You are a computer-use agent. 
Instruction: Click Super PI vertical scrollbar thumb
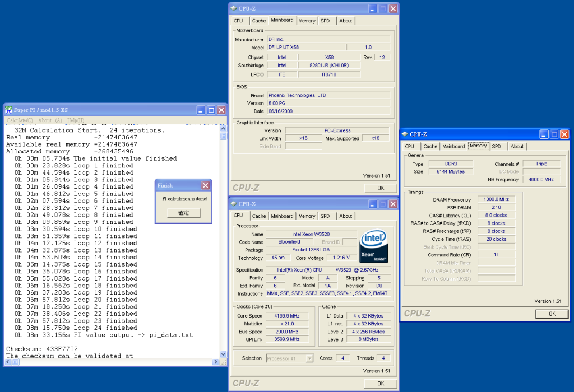tap(223, 136)
